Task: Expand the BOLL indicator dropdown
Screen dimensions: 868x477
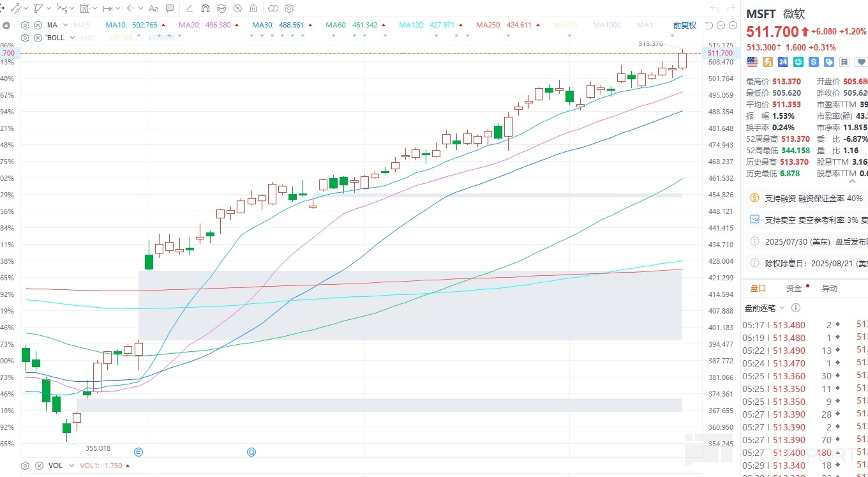Action: [x=72, y=38]
